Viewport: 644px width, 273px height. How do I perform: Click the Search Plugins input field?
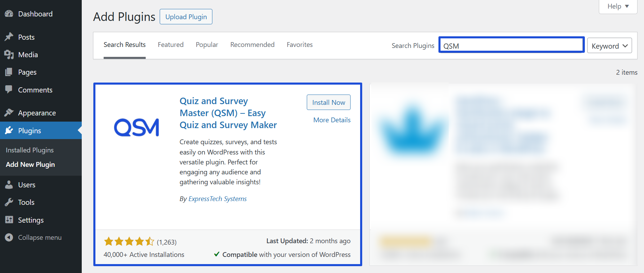pos(512,45)
